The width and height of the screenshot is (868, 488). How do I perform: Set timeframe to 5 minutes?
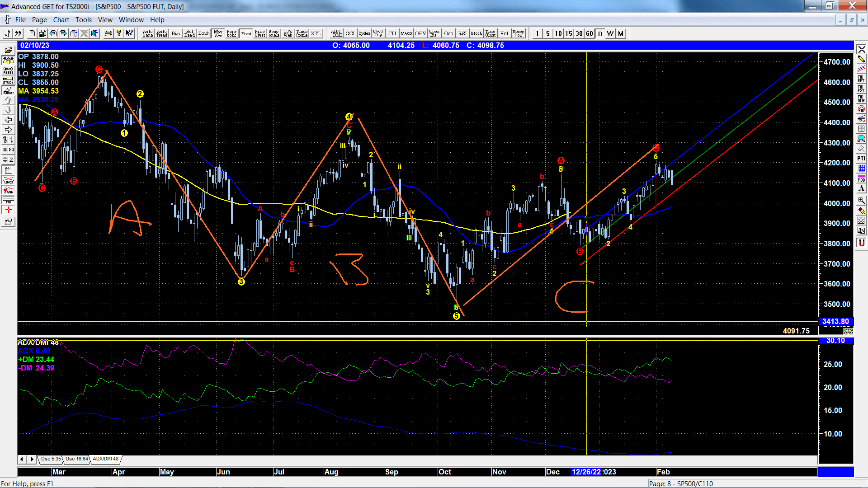pos(547,33)
